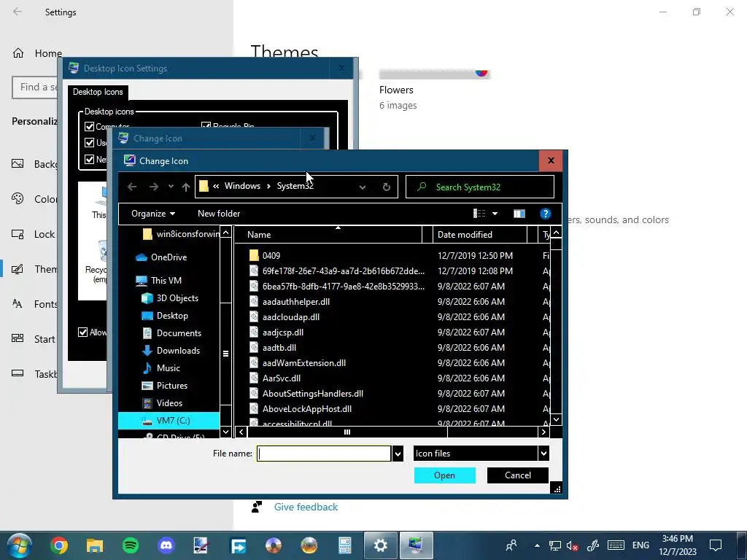This screenshot has height=560, width=747.
Task: Open Desktop in navigation pane
Action: [x=172, y=316]
